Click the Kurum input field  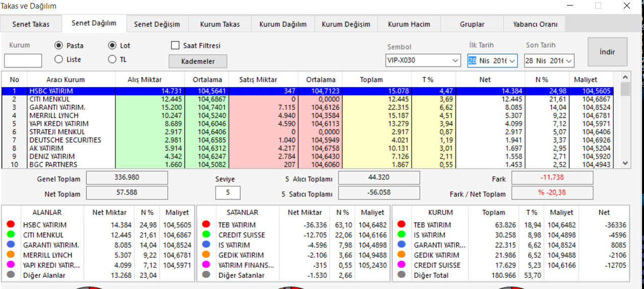click(23, 60)
